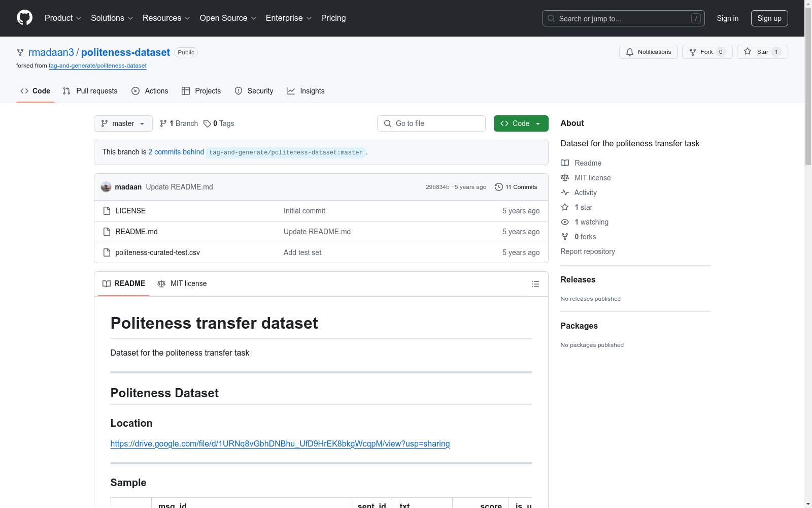Image resolution: width=812 pixels, height=508 pixels.
Task: Click the Activity pulse icon
Action: 565,193
